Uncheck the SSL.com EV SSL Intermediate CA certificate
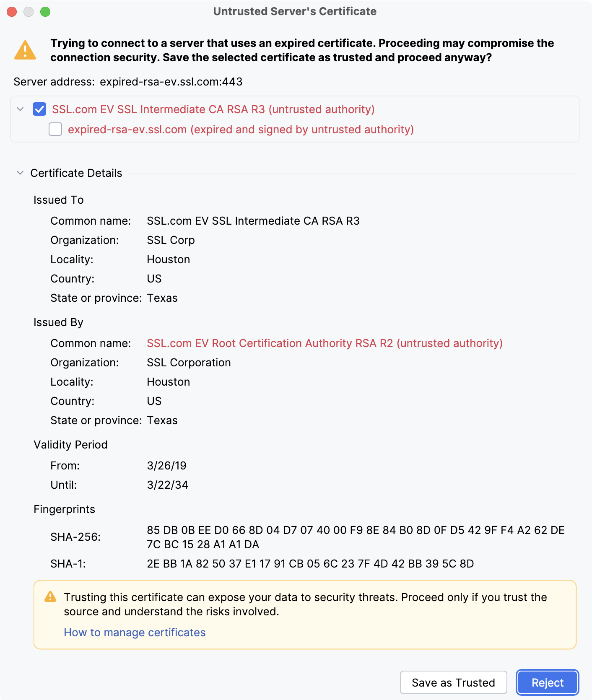The image size is (592, 700). [39, 109]
